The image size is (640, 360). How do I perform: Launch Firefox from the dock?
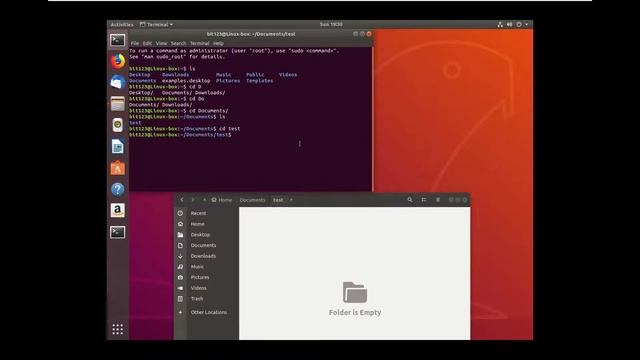[118, 61]
